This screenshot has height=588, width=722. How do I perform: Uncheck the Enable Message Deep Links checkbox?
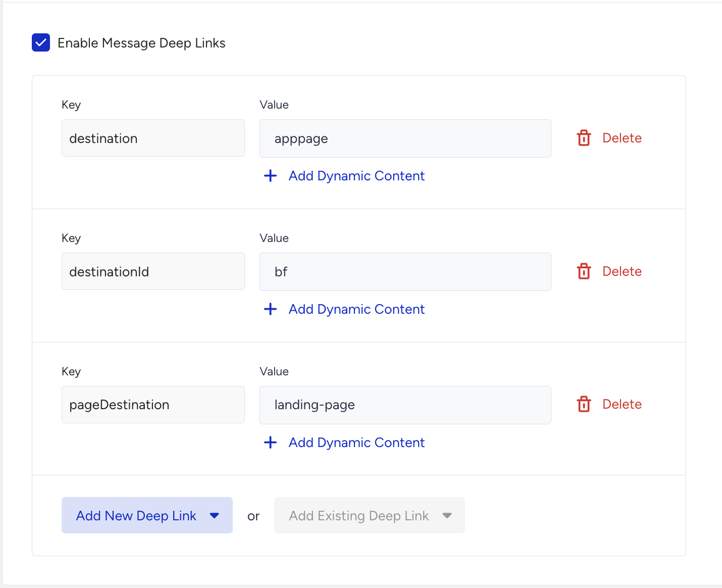pyautogui.click(x=41, y=43)
